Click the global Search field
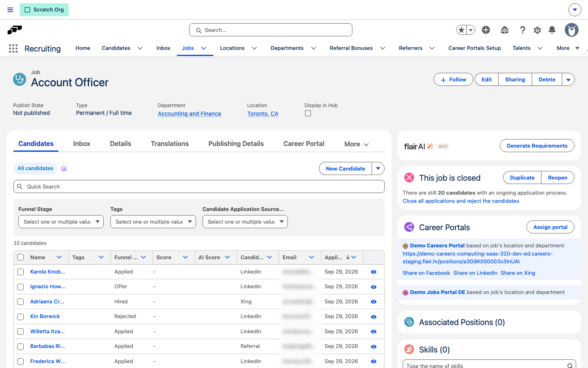The image size is (588, 368). 271,30
